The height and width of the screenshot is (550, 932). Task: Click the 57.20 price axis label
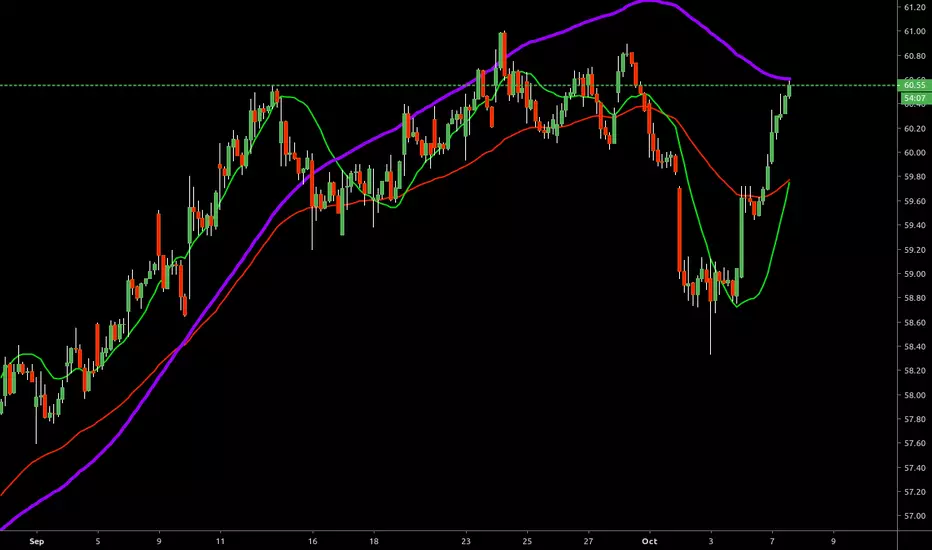pyautogui.click(x=914, y=492)
